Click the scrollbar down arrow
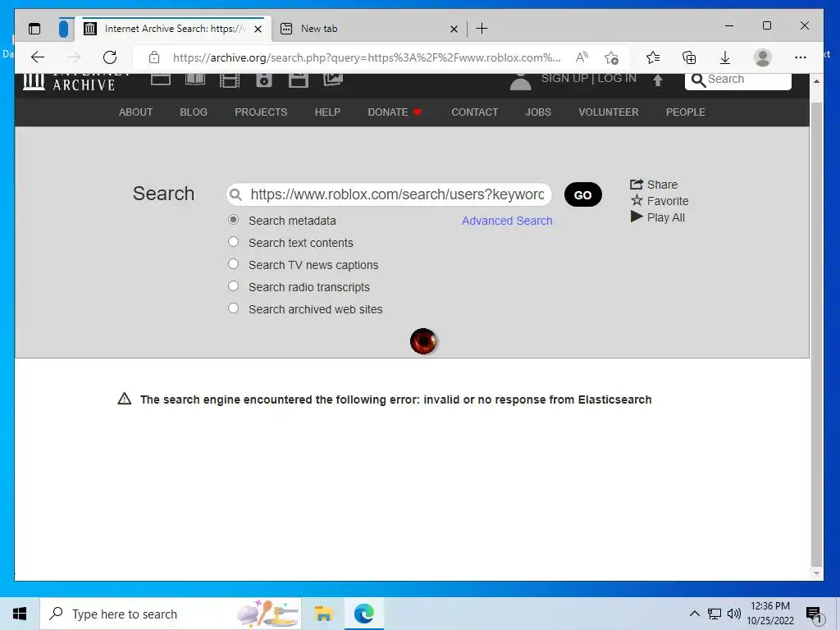840x630 pixels. 816,573
